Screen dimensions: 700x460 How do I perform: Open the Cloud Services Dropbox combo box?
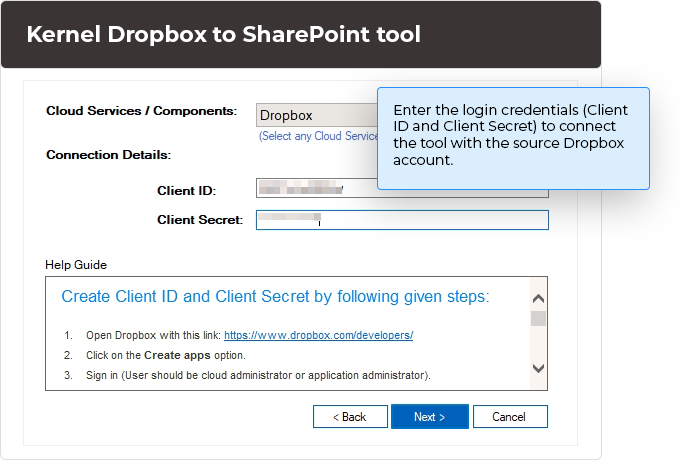click(x=317, y=115)
